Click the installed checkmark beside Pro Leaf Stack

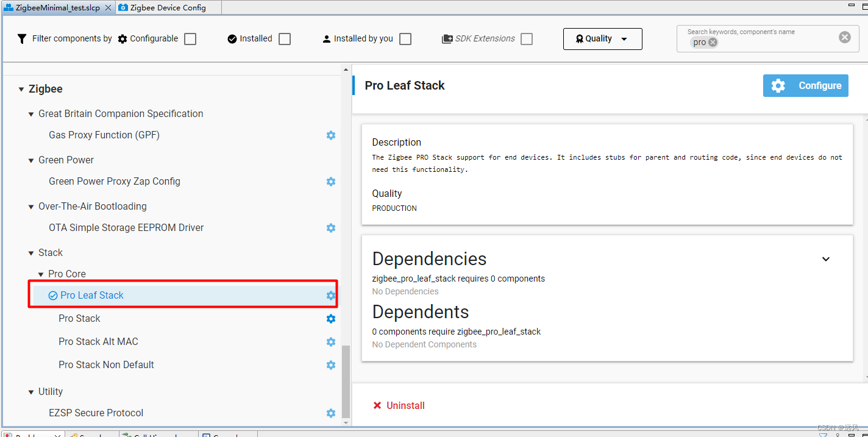coord(52,295)
